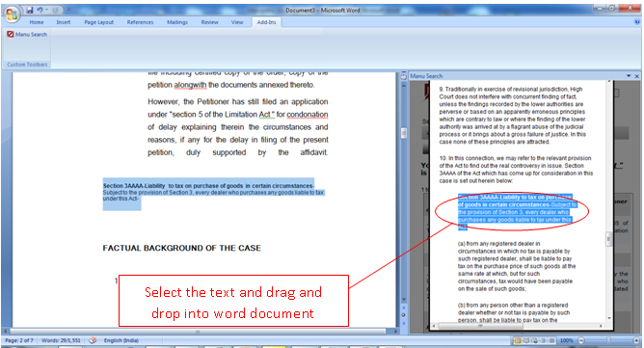This screenshot has height=348, width=644.
Task: Switch to Full Screen Reading view
Action: 526,340
